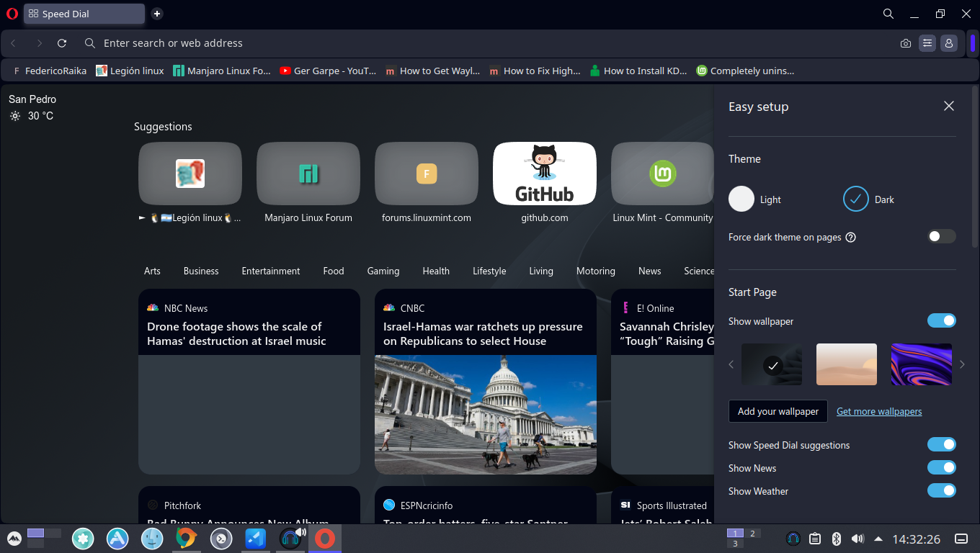Show next wallpapers with right chevron

962,364
